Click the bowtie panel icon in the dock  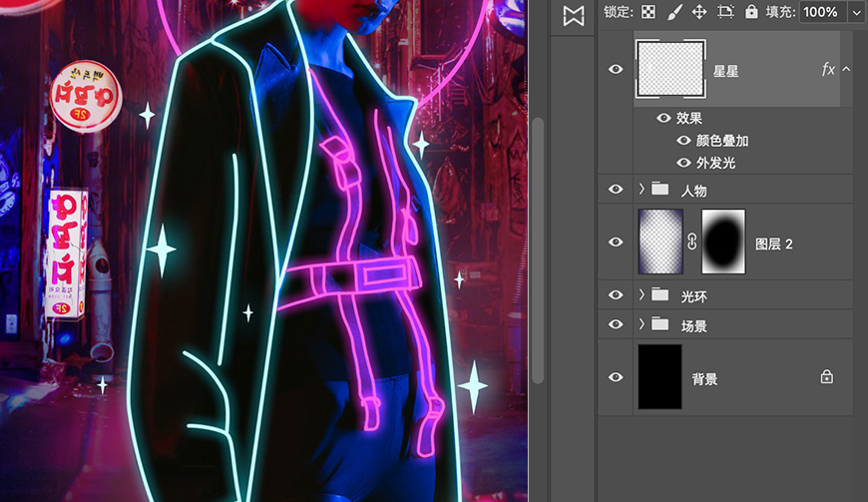(574, 16)
